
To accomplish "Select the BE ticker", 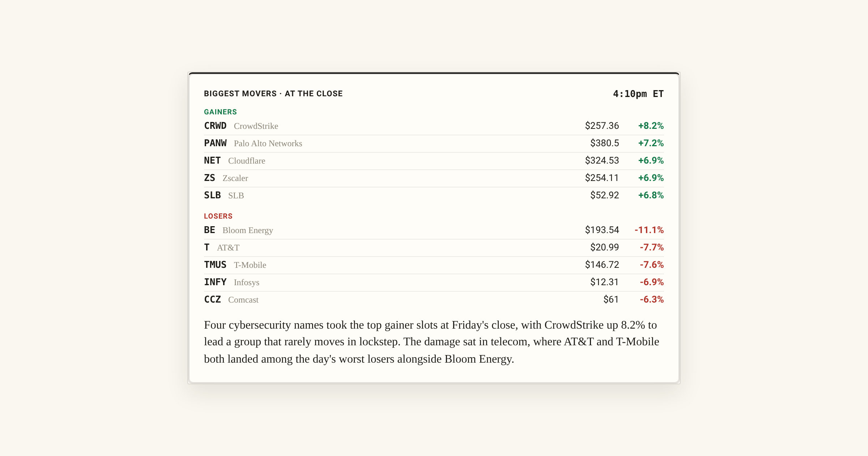I will 209,230.
